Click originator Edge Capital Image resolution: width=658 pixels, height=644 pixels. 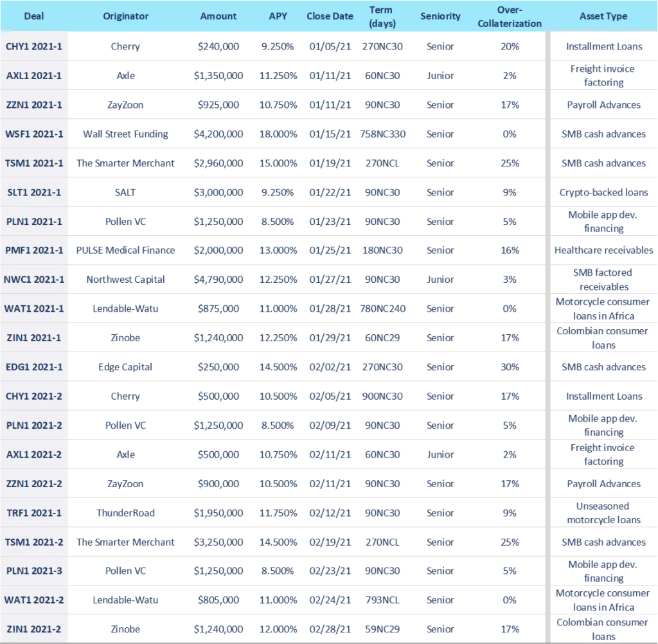point(125,367)
